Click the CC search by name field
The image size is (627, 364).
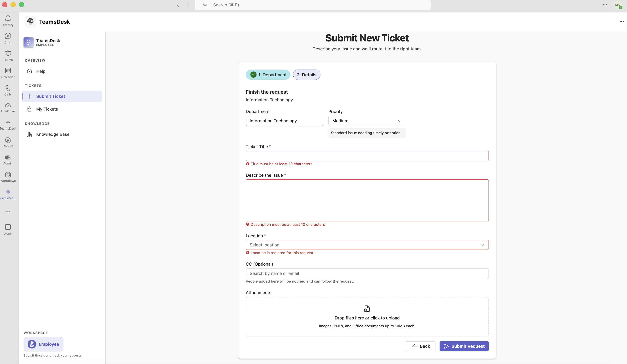(367, 273)
